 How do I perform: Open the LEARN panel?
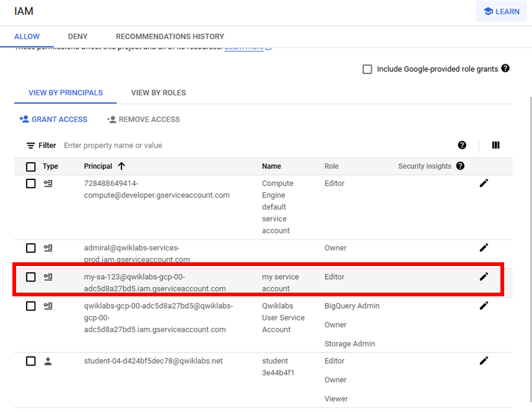point(501,11)
